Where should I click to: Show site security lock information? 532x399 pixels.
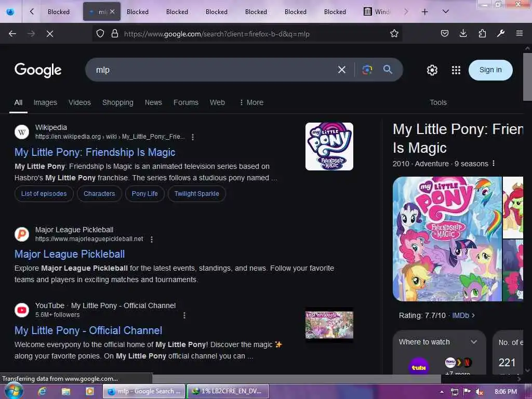click(115, 34)
